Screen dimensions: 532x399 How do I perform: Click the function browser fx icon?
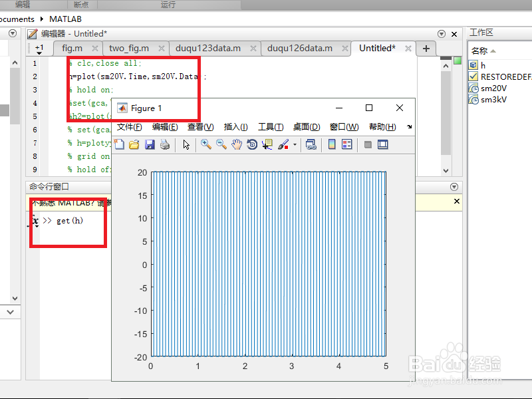(x=34, y=221)
